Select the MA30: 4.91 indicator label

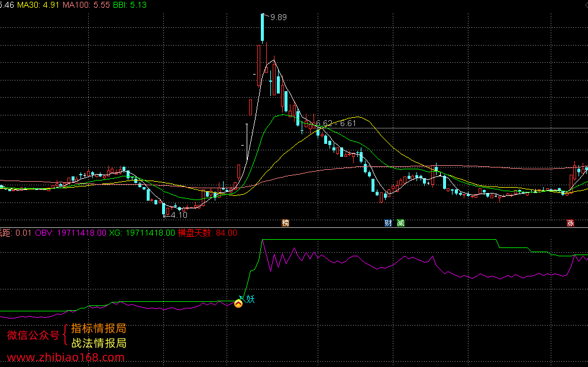[38, 5]
